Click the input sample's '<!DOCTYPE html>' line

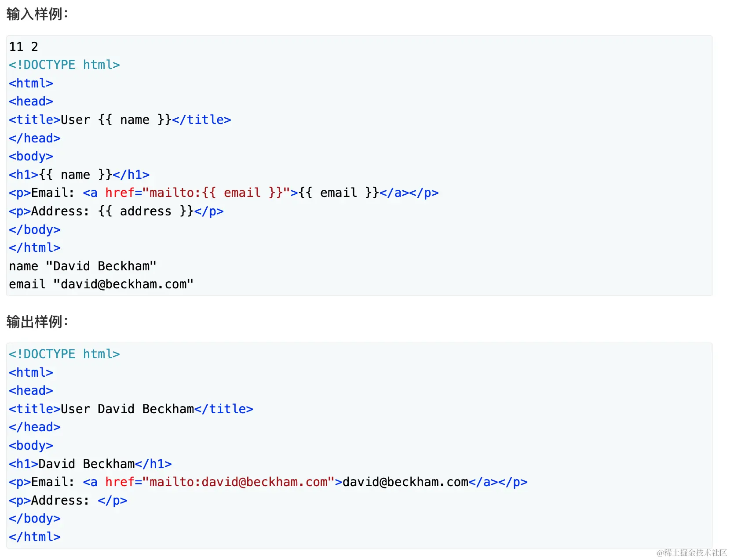tap(64, 65)
